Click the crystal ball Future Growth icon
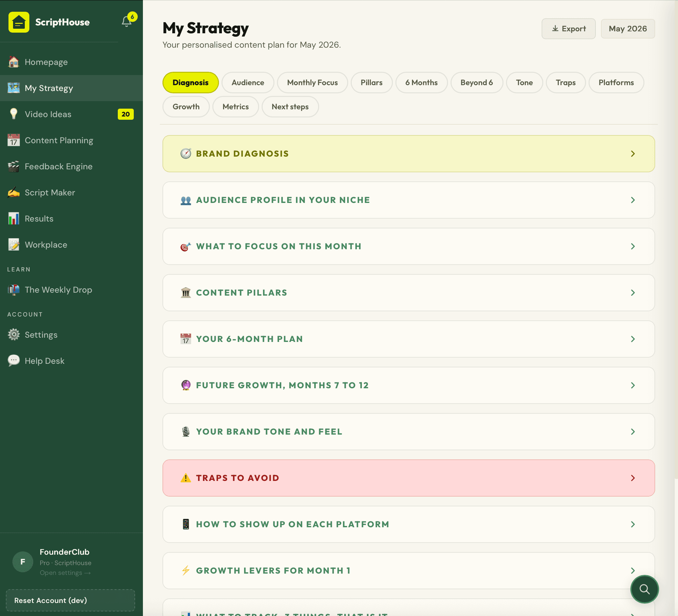 point(186,385)
